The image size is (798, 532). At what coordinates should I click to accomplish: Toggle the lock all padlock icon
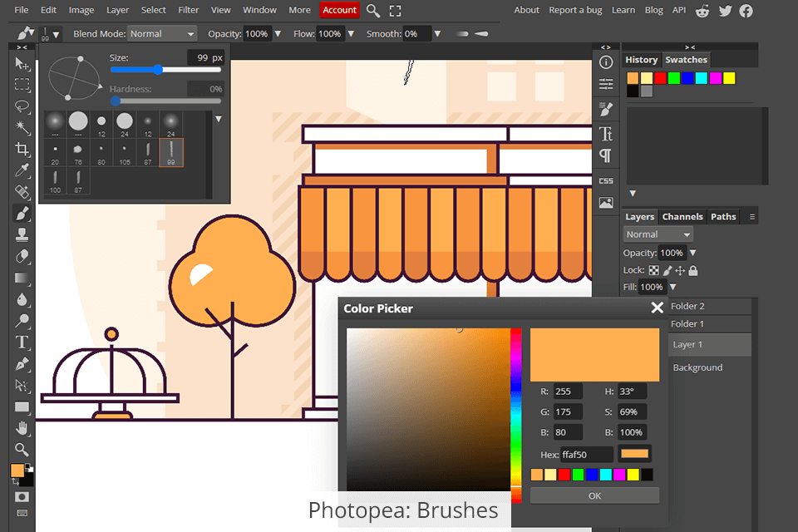[x=693, y=270]
